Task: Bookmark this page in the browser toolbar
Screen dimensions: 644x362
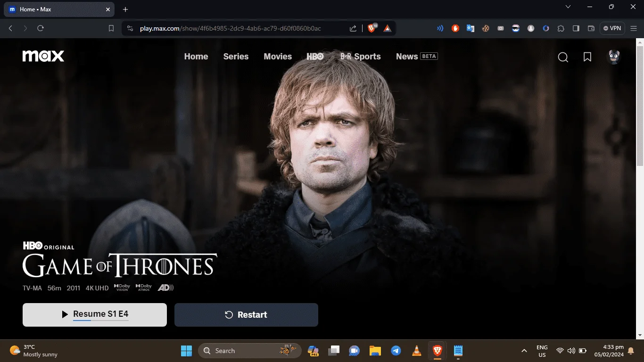Action: [111, 28]
